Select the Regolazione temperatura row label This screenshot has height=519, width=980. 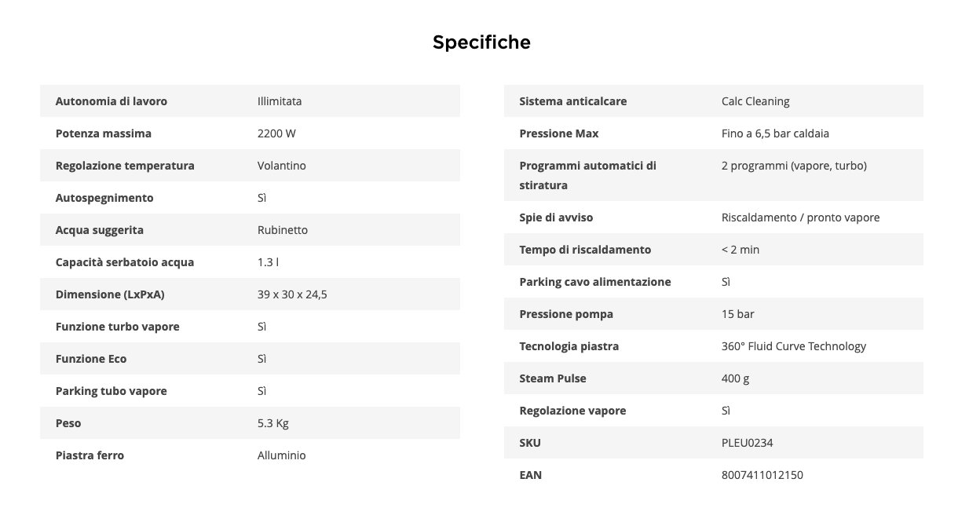pyautogui.click(x=125, y=166)
